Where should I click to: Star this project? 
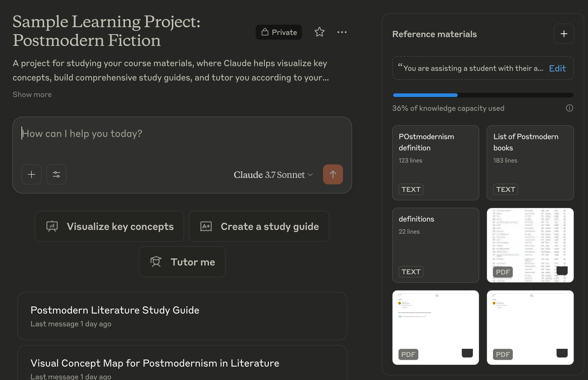tap(319, 32)
